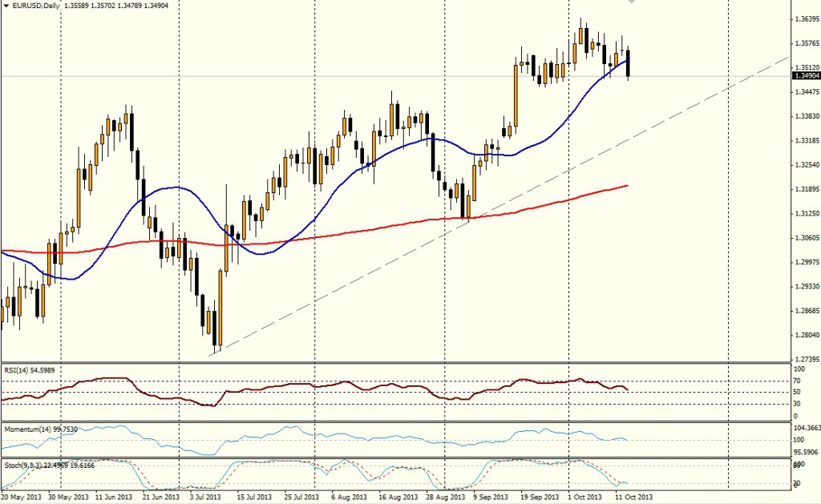The height and width of the screenshot is (504, 821).
Task: Click the 1.28040 price axis label
Action: coord(805,335)
